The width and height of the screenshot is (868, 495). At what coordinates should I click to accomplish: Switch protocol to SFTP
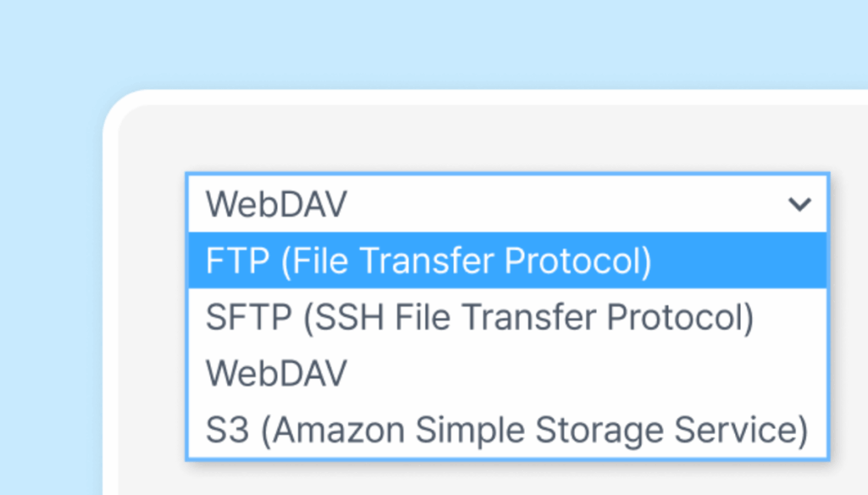(479, 318)
